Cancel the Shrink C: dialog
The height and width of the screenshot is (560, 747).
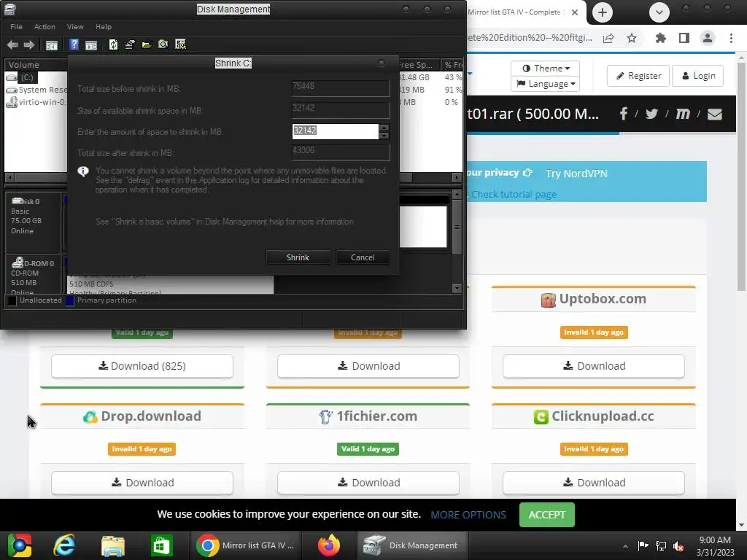coord(363,257)
